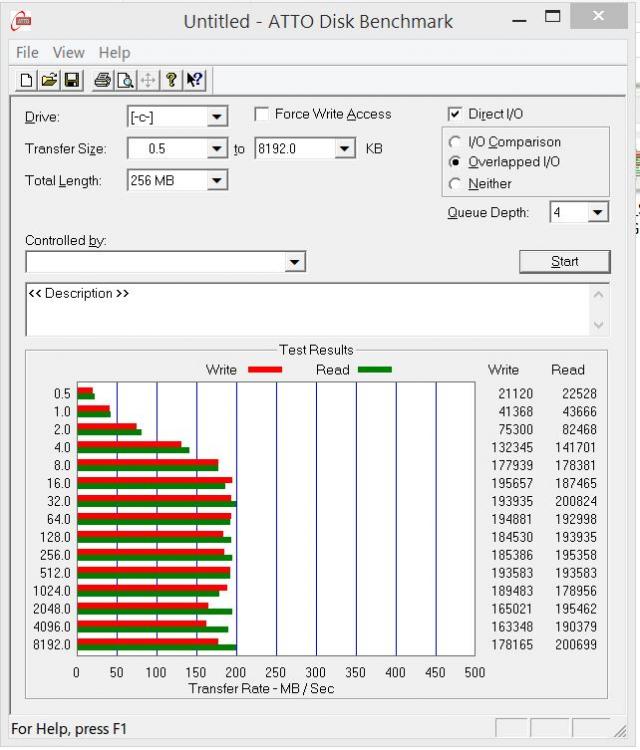Close the ATTO Disk Benchmark window
The width and height of the screenshot is (640, 750).
[598, 16]
